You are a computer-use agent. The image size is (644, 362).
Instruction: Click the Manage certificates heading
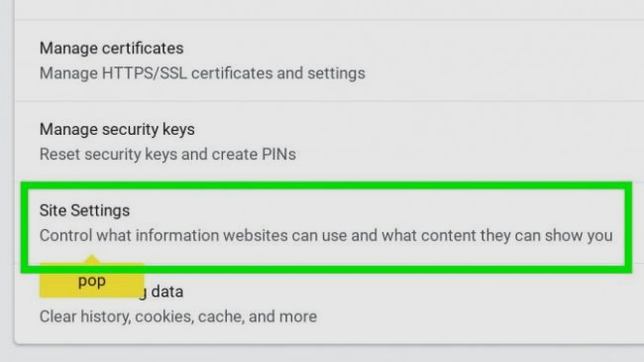(x=111, y=49)
